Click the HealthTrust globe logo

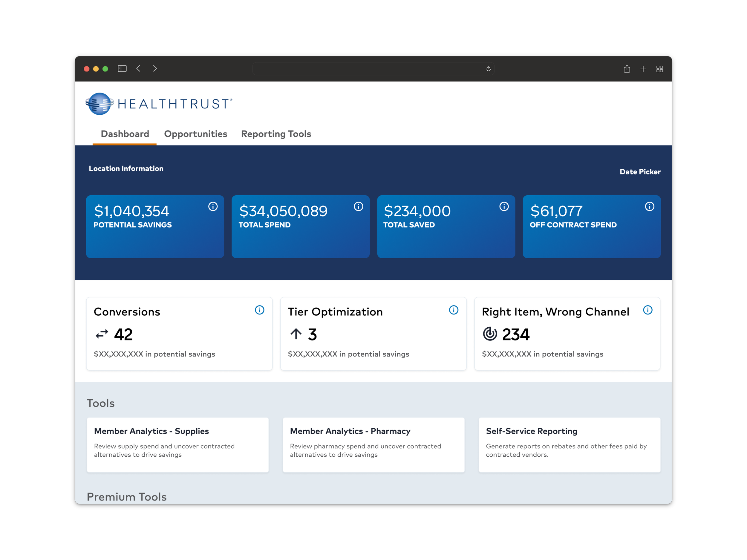(x=99, y=104)
